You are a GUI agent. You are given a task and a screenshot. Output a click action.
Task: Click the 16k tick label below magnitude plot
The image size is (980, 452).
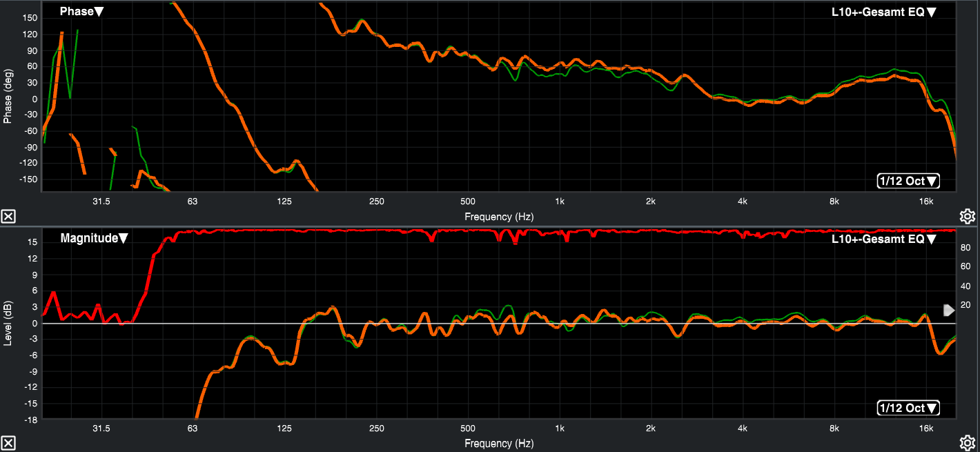coord(926,429)
